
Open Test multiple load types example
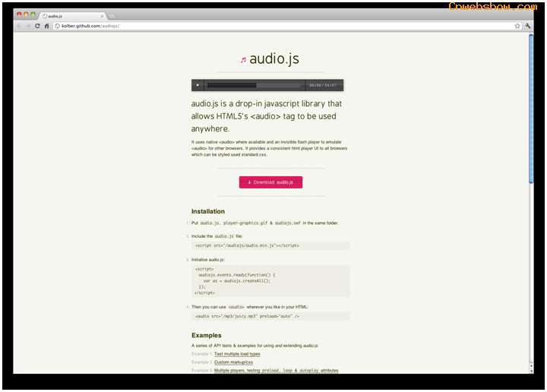tap(237, 354)
